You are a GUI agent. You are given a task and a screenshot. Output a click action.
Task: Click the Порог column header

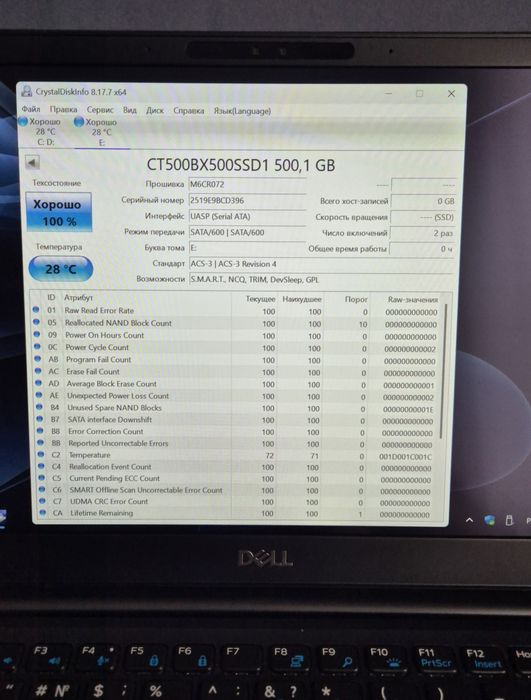point(356,299)
